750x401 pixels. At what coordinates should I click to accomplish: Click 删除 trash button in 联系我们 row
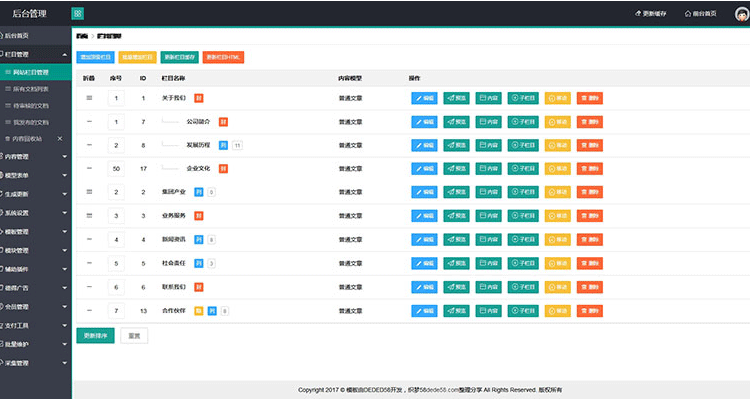point(590,287)
